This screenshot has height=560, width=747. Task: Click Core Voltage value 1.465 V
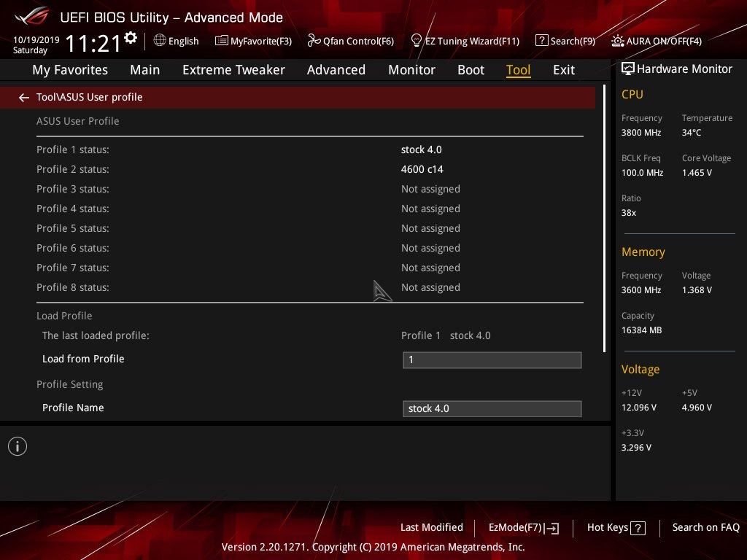pos(697,172)
